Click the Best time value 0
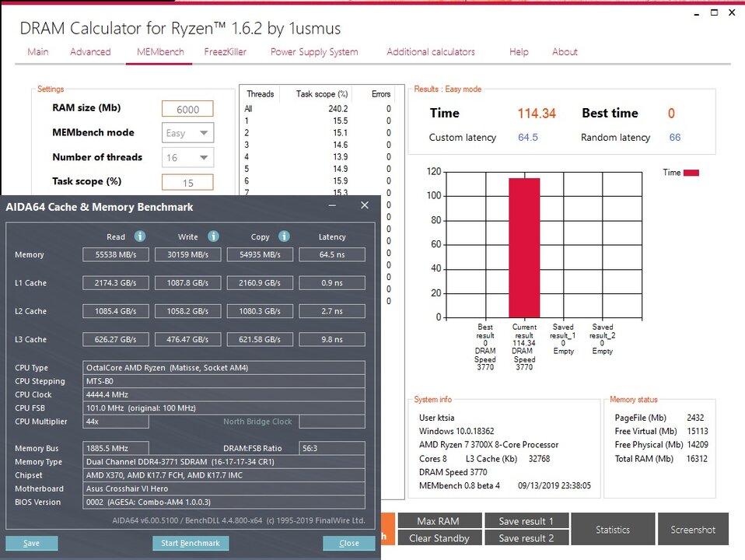This screenshot has height=560, width=745. (x=671, y=113)
